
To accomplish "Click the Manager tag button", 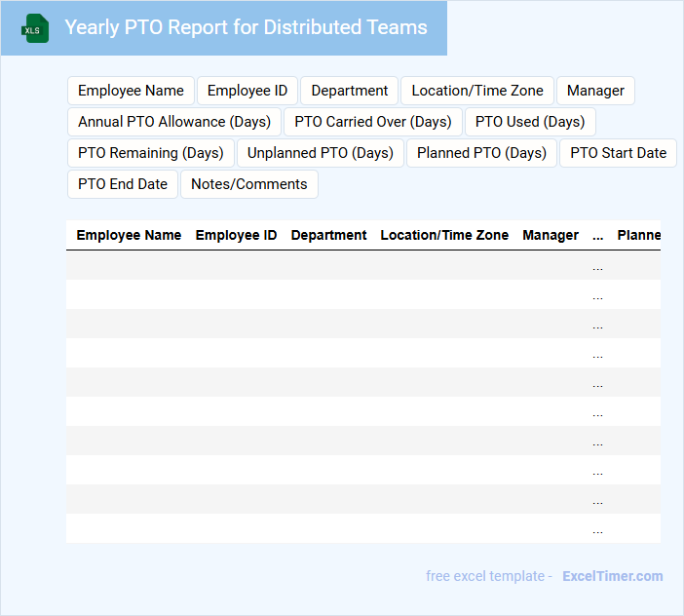I will [595, 91].
